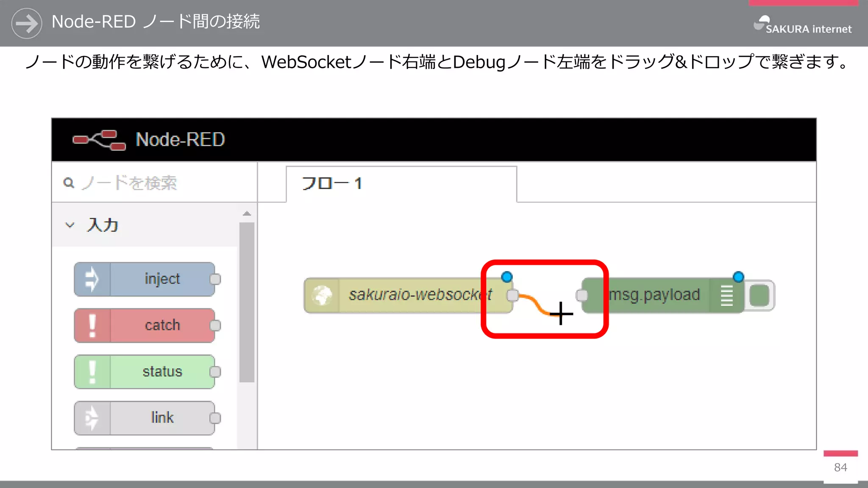Click the catch node output port
The image size is (868, 488).
coord(215,325)
